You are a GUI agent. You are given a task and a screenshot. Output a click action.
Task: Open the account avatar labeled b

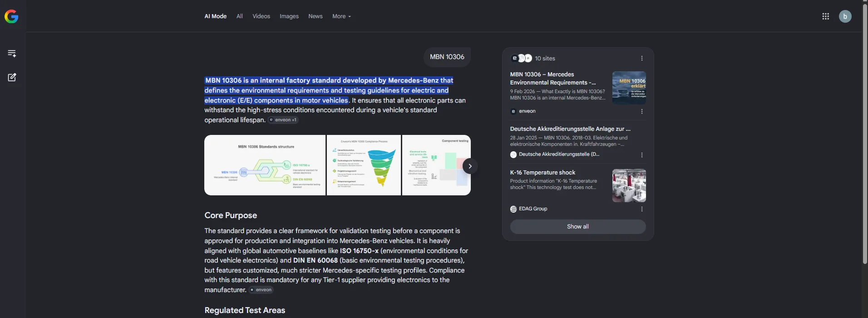[x=845, y=16]
